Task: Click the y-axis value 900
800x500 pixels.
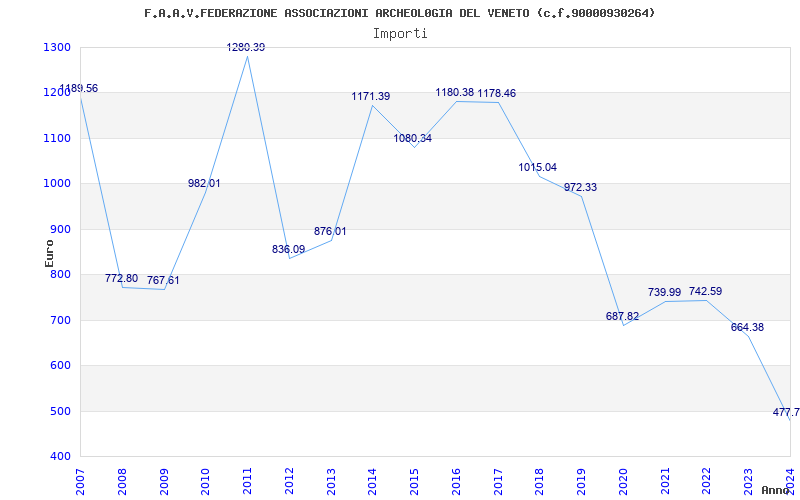Action: [x=60, y=230]
